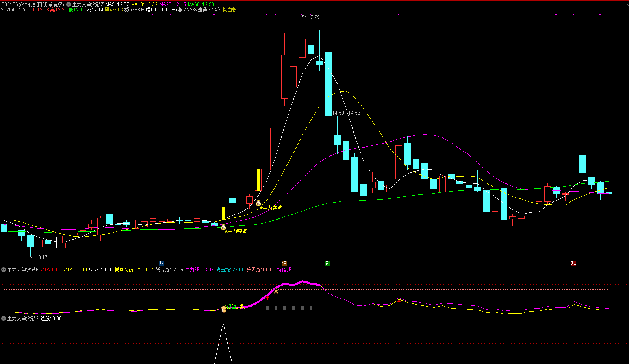
Task: Click the green 跌 info marker
Action: pos(328,263)
